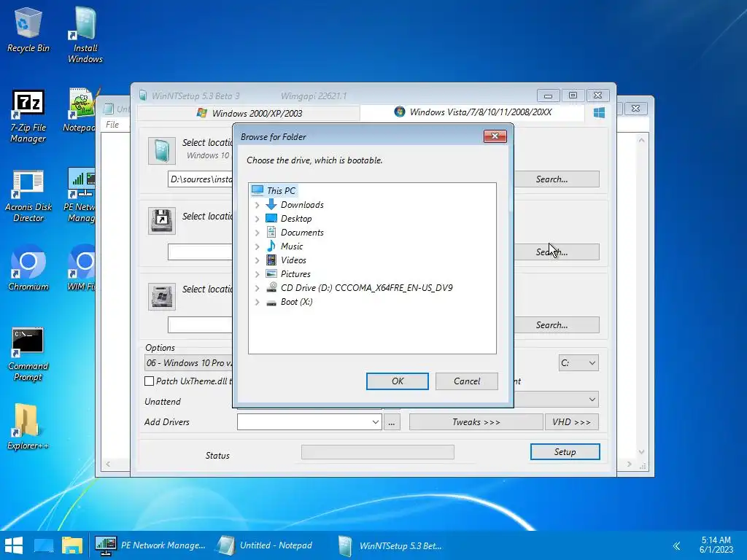Switch to PE Network Manager taskbar item
The height and width of the screenshot is (560, 747).
150,545
